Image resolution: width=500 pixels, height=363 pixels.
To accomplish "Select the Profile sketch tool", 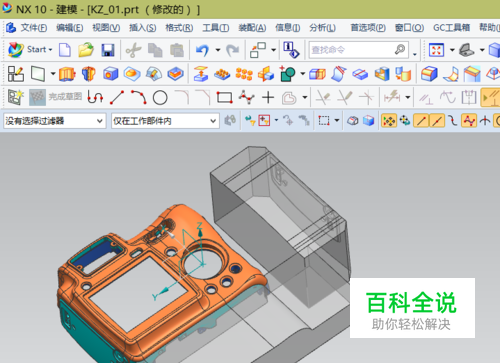I will [x=95, y=98].
